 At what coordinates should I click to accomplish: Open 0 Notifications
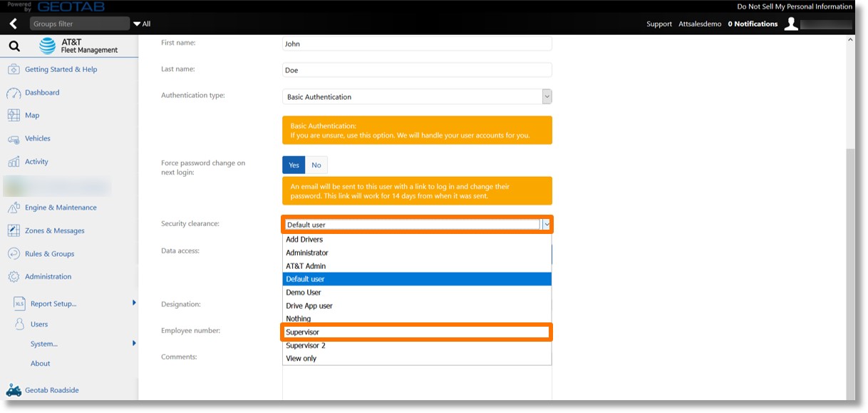pyautogui.click(x=753, y=24)
